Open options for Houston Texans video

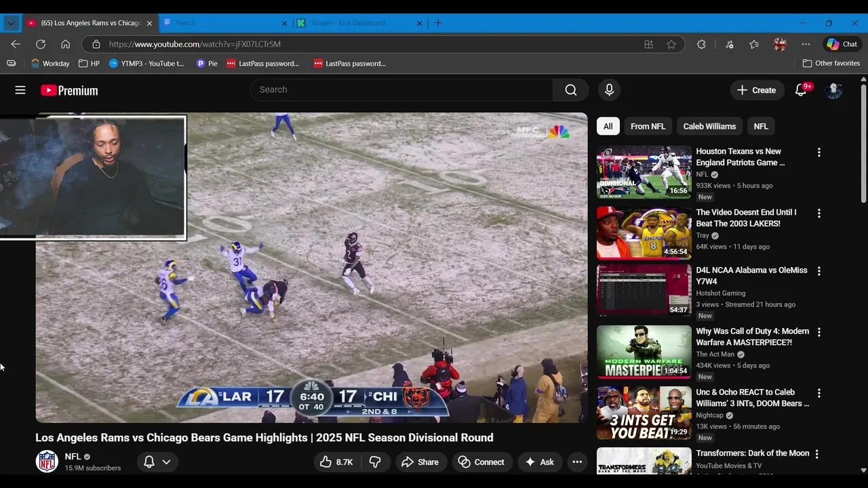tap(818, 152)
